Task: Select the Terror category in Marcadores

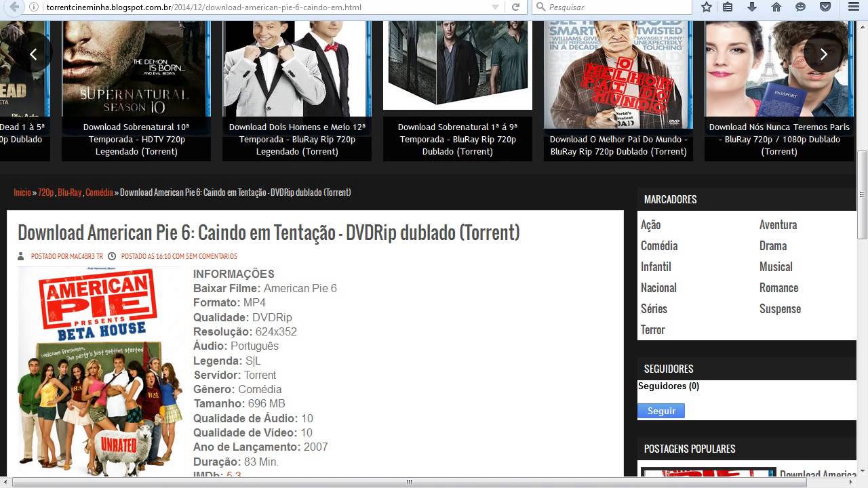Action: 652,329
